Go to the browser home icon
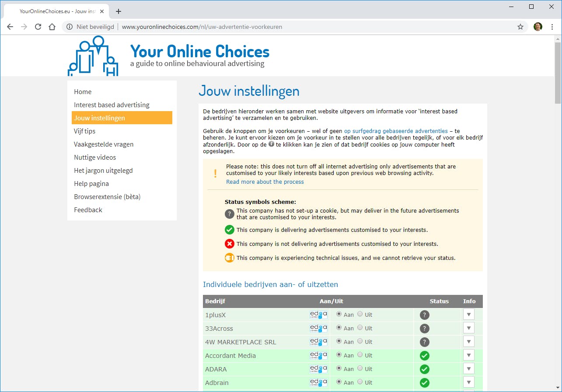Image resolution: width=562 pixels, height=392 pixels. [x=52, y=27]
